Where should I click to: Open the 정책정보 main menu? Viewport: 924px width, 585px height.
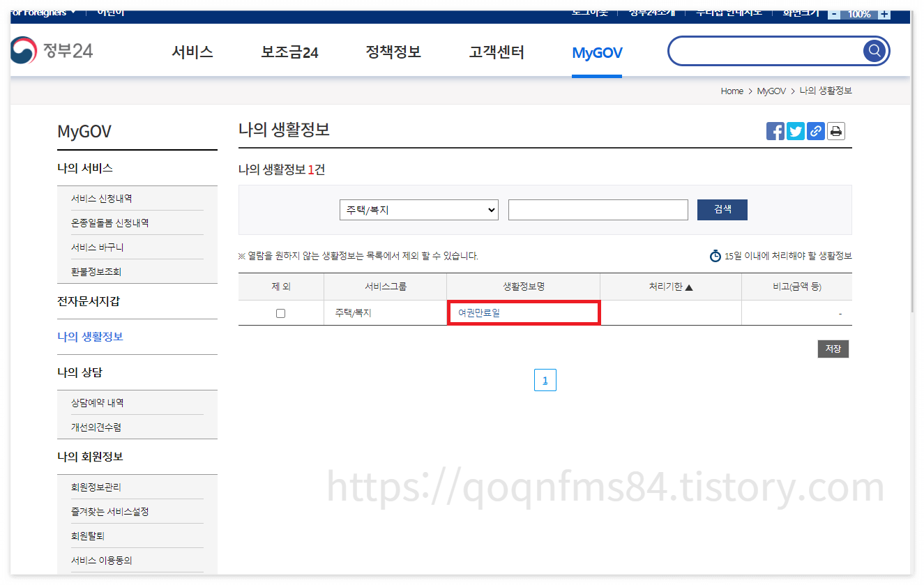tap(393, 52)
